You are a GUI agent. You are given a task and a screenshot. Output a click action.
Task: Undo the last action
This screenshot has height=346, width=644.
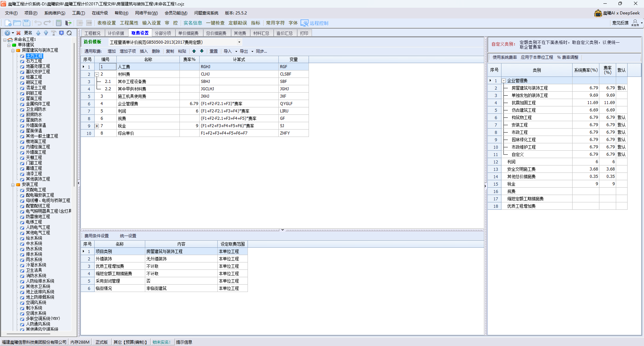coord(38,23)
